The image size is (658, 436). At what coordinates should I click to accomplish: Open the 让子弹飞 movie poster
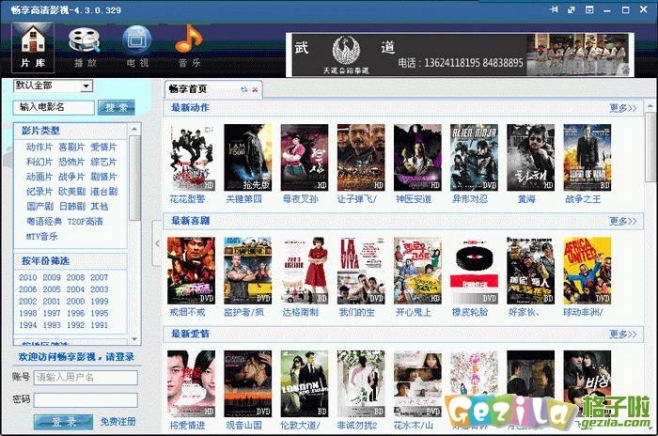361,157
